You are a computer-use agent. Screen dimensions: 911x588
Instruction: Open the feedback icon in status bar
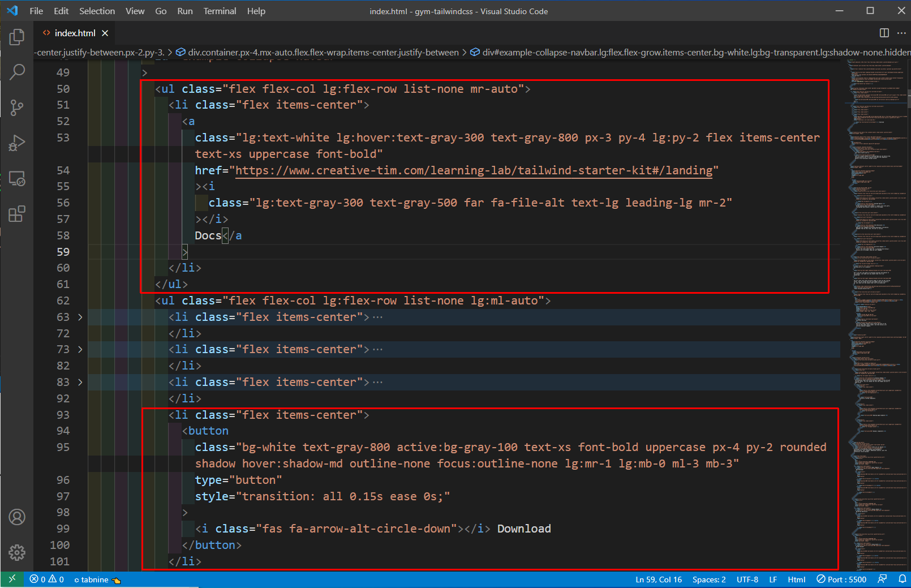pyautogui.click(x=882, y=580)
